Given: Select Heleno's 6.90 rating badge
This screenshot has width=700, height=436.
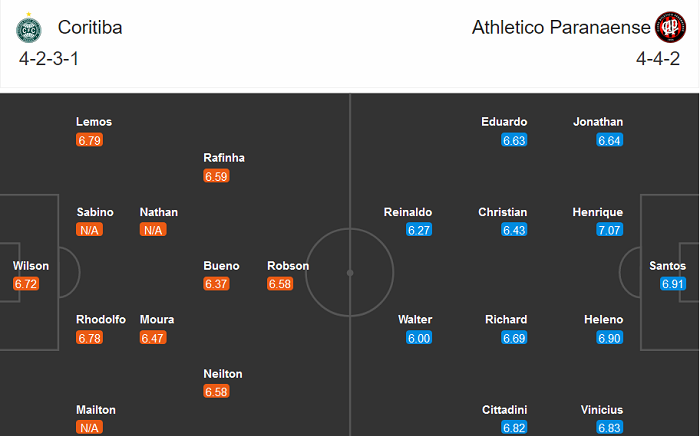Looking at the screenshot, I should click(610, 339).
